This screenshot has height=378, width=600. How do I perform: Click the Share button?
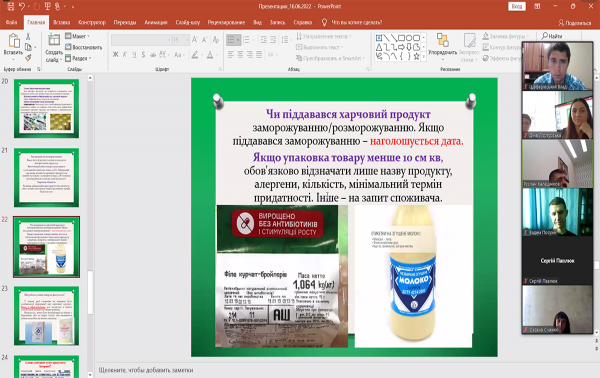tap(575, 23)
